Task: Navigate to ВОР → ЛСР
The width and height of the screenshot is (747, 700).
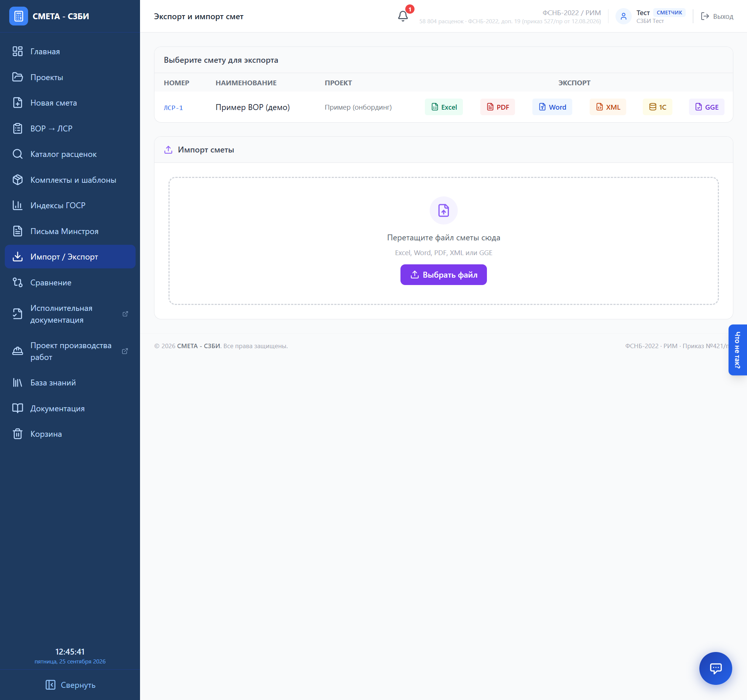Action: pos(70,128)
